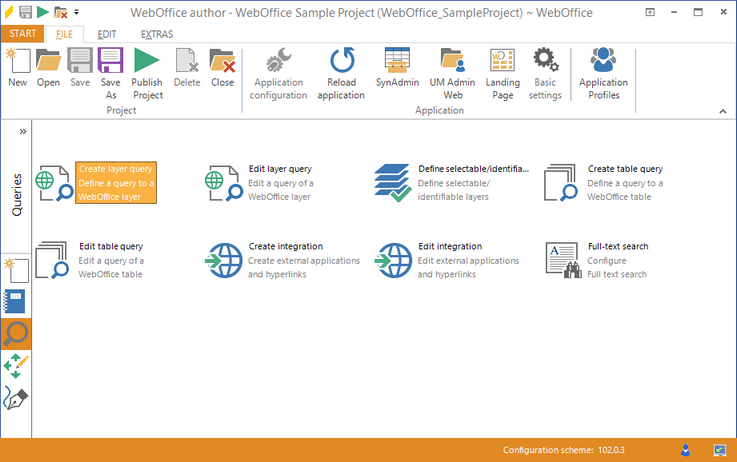Collapse the ribbon with the up chevron

[723, 111]
